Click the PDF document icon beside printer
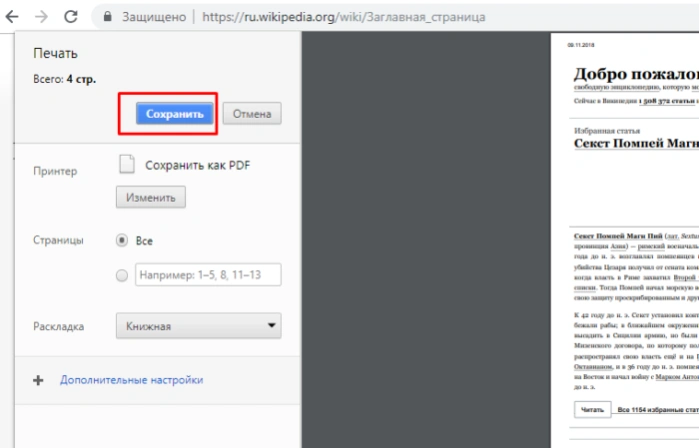This screenshot has width=699, height=448. click(x=127, y=164)
